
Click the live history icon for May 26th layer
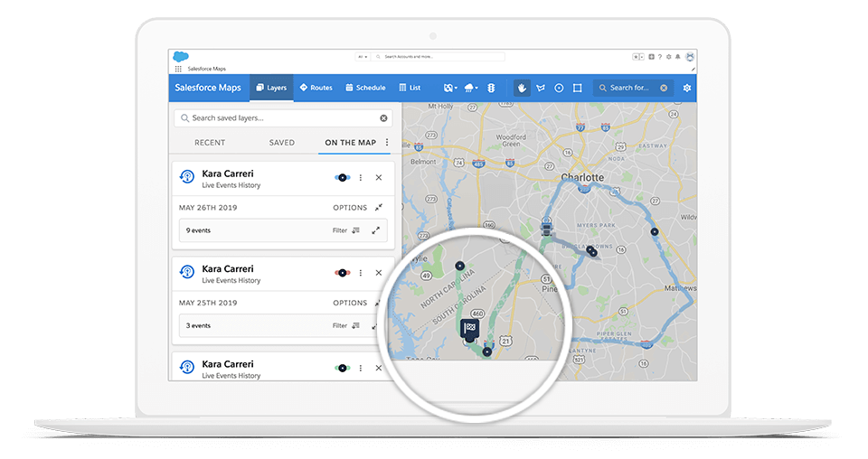(x=187, y=177)
